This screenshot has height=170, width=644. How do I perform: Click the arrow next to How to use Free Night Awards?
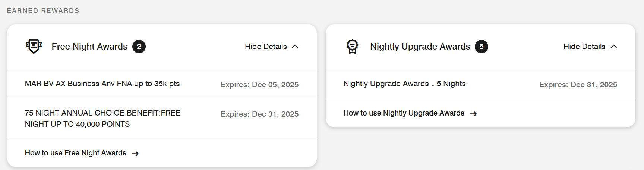(x=135, y=154)
